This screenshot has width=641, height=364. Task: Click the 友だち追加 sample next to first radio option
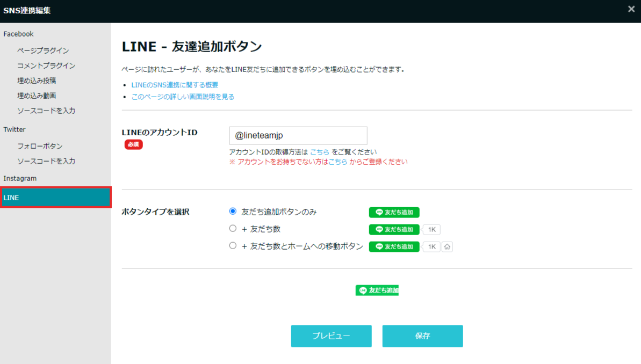click(x=394, y=212)
